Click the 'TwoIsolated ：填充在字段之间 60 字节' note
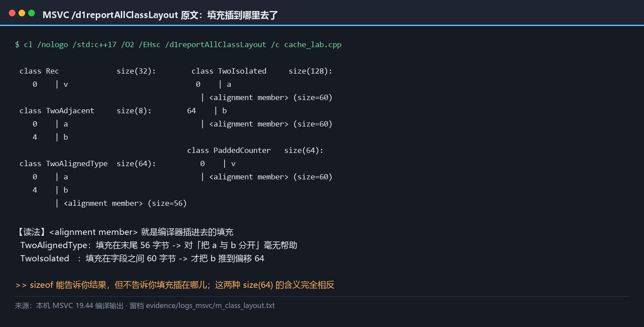 click(142, 258)
